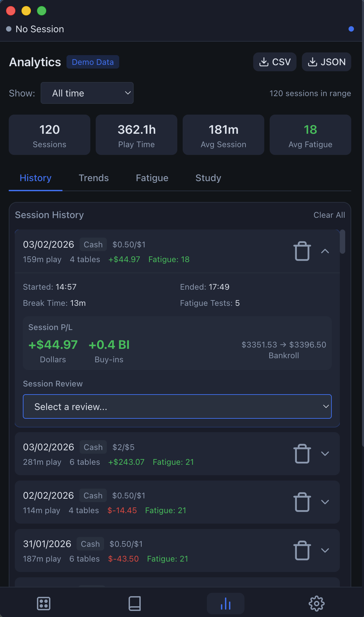Screen dimensions: 364x617
Task: Delete the 31/01/2026 session with trash icon
Action: 302,551
